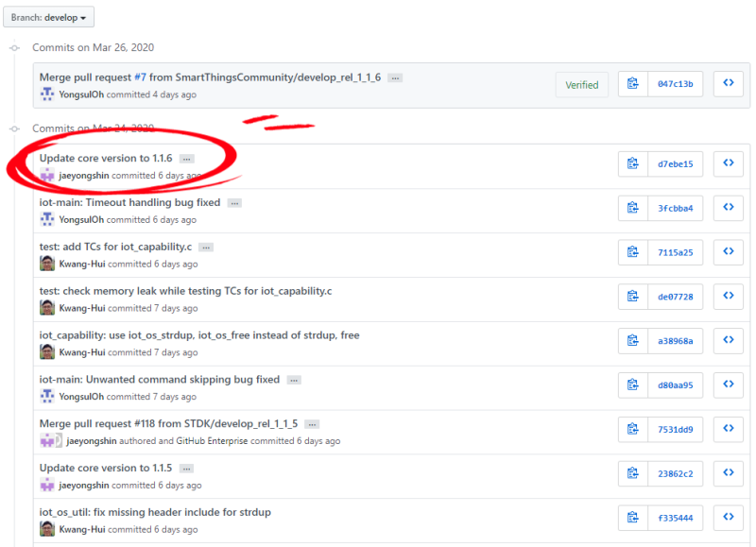756x547 pixels.
Task: Open commit hash a38968a
Action: tap(675, 341)
